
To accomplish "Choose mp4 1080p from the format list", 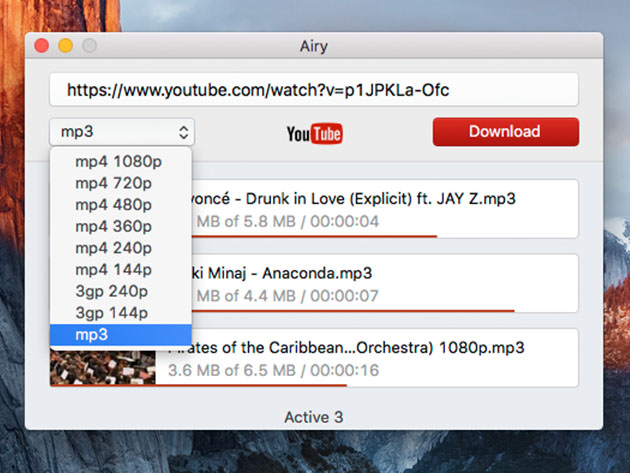I will click(121, 161).
